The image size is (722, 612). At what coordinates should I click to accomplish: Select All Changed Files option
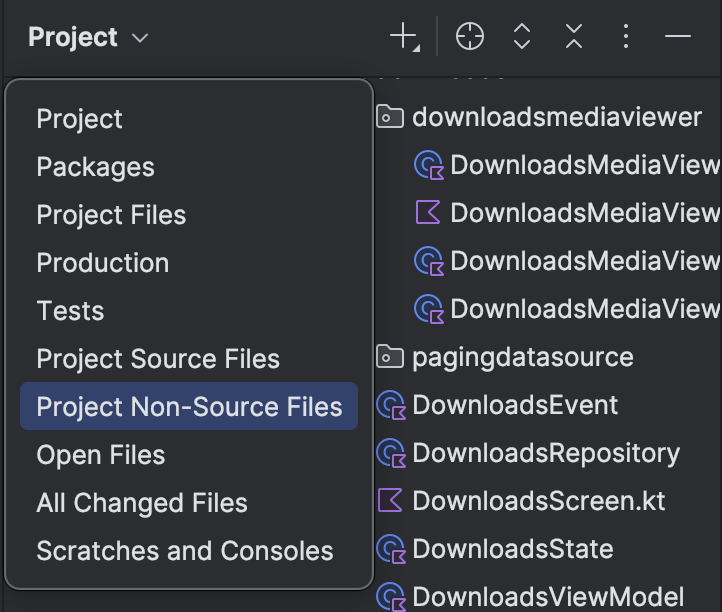(142, 503)
